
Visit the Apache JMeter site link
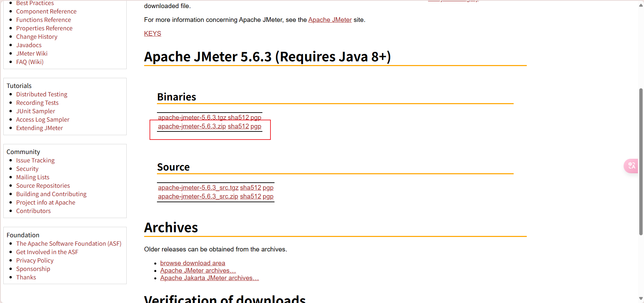(330, 20)
